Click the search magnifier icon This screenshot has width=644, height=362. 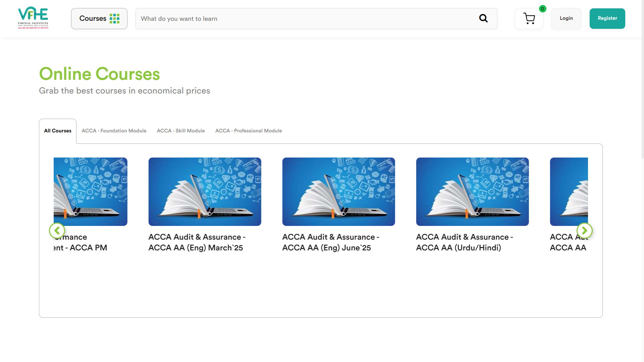[x=483, y=18]
